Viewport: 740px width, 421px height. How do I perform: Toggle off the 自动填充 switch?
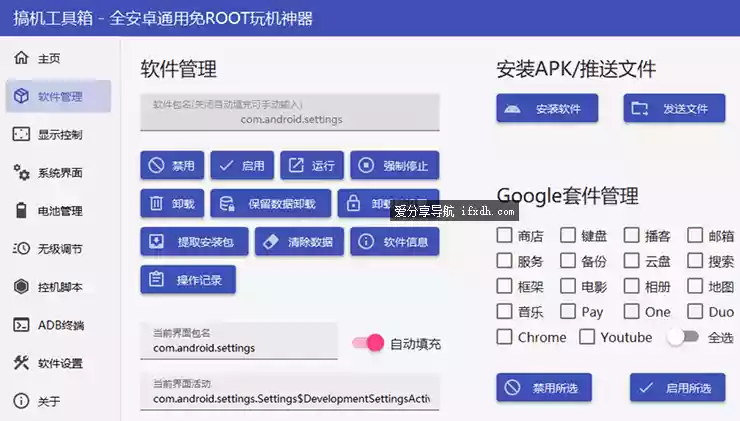[368, 343]
